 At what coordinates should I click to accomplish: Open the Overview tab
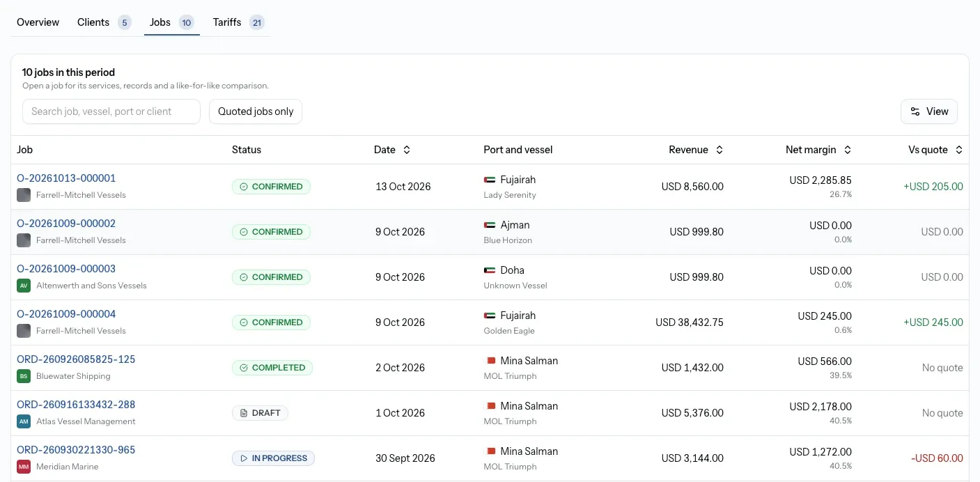[x=38, y=22]
